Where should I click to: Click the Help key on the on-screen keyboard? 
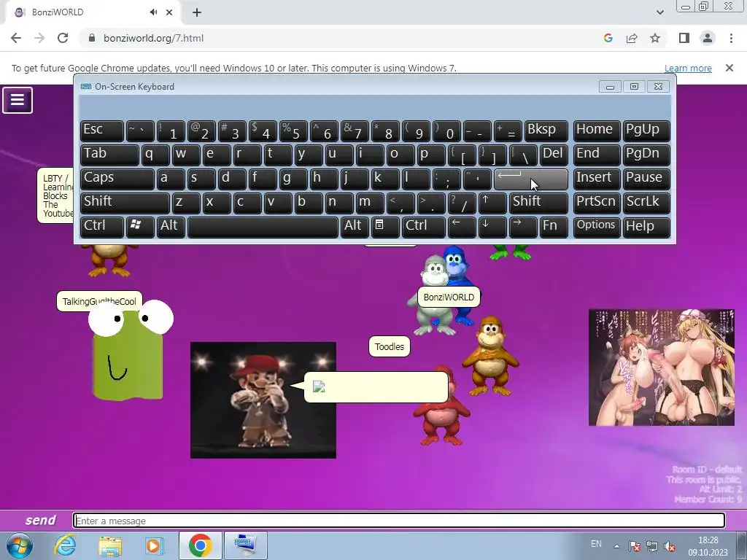tap(646, 227)
